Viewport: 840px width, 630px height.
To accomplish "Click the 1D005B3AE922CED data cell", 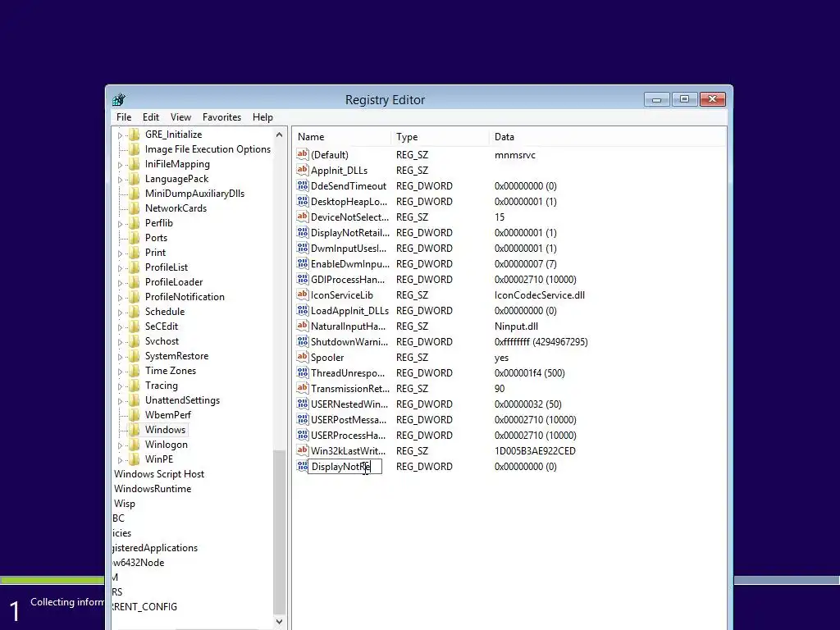I will coord(535,451).
